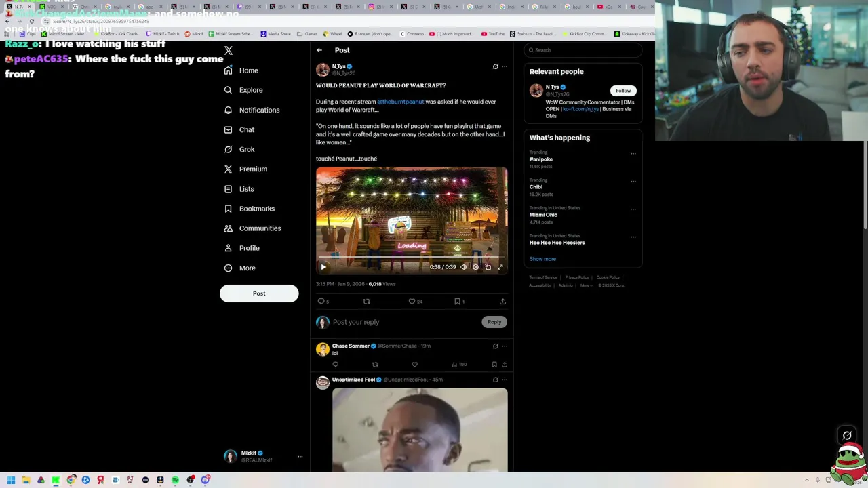The width and height of the screenshot is (868, 488).
Task: Open Lists in sidebar
Action: pos(239,189)
